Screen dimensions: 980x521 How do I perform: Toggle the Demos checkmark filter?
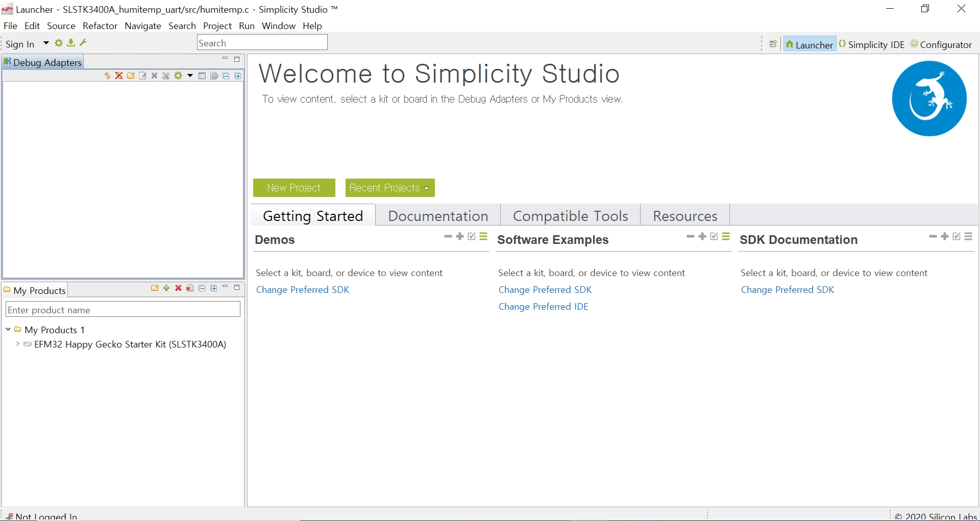point(472,236)
